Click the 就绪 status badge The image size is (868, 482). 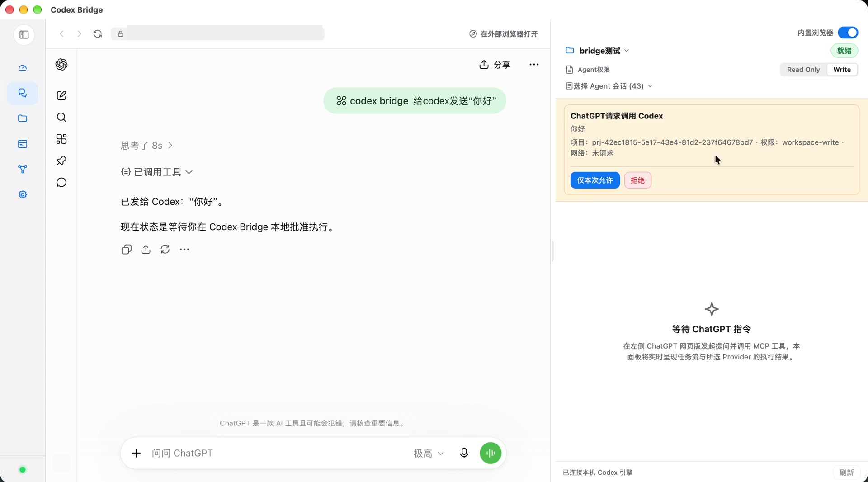pyautogui.click(x=844, y=51)
